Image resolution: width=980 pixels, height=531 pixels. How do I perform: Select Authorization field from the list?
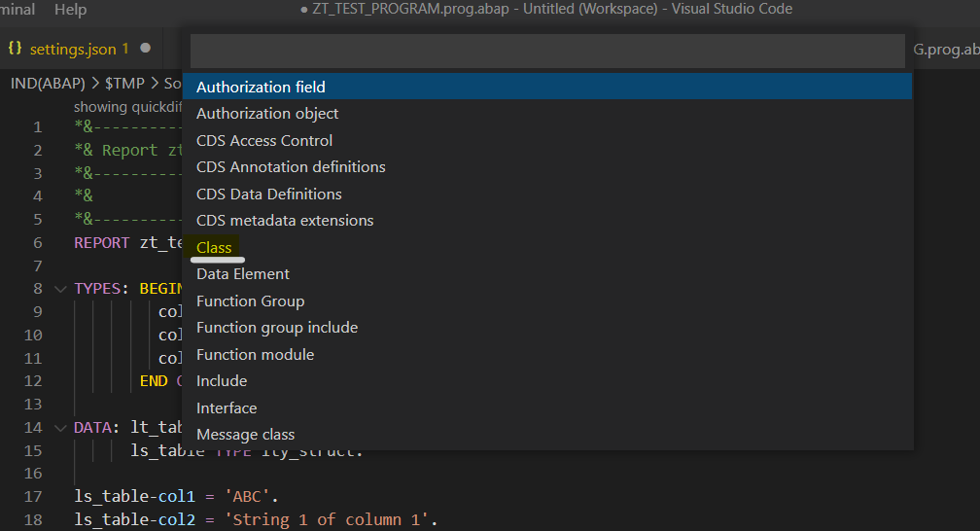click(261, 88)
